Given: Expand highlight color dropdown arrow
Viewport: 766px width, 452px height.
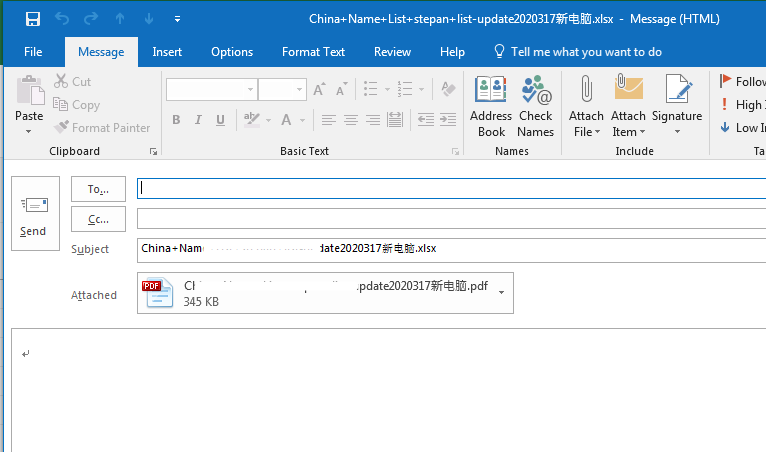Looking at the screenshot, I should click(268, 120).
